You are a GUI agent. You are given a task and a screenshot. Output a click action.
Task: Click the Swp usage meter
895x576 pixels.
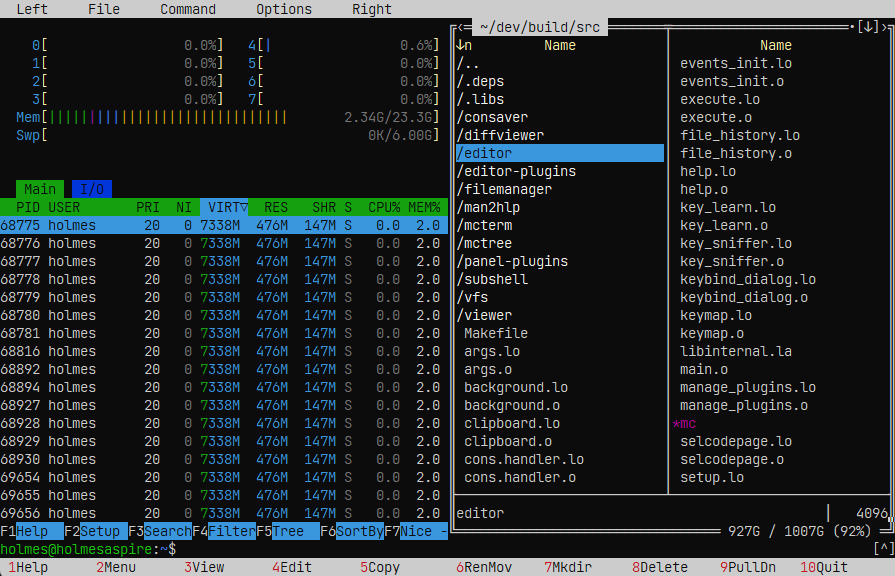[228, 135]
